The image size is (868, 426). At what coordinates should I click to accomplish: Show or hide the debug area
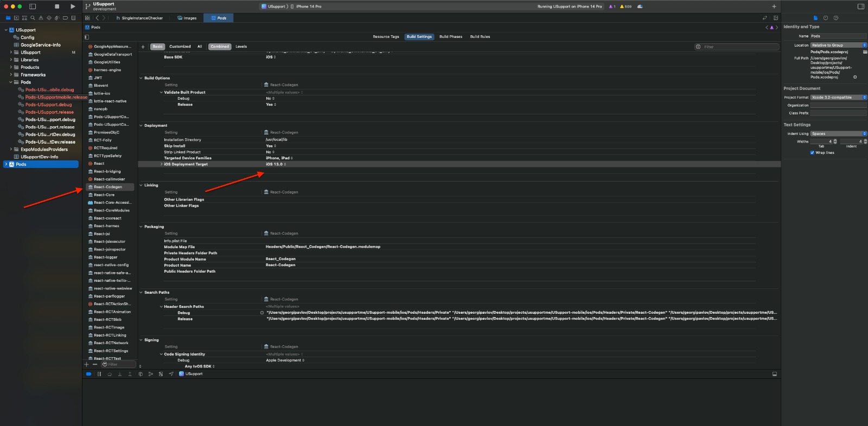(x=775, y=374)
